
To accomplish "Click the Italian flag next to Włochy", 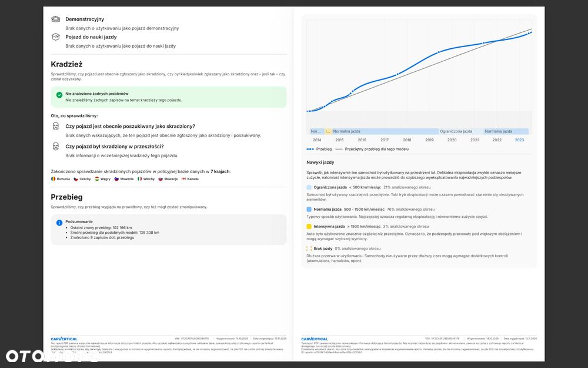I will click(x=140, y=179).
